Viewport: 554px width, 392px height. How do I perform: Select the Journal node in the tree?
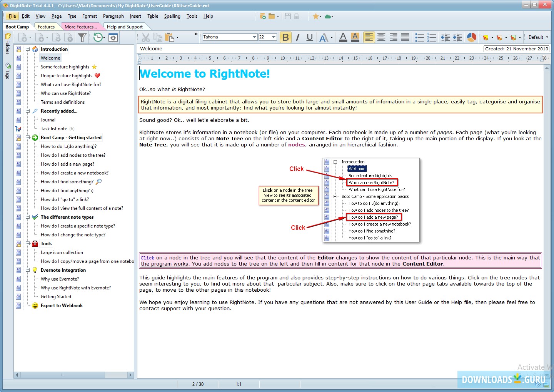point(48,120)
